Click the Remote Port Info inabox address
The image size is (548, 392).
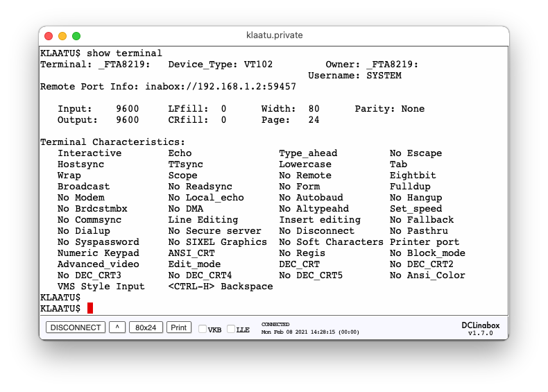(221, 86)
